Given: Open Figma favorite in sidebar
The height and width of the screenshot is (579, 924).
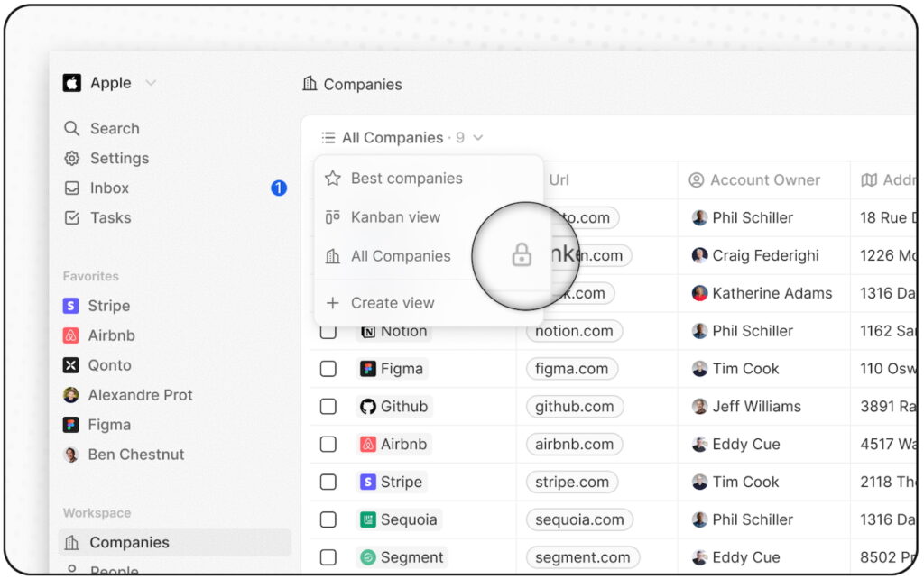Looking at the screenshot, I should (97, 425).
